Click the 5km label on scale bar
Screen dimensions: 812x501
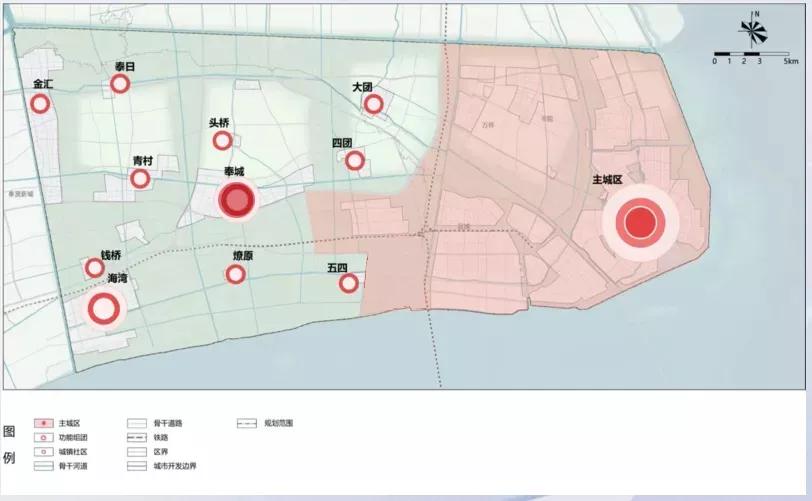coord(791,61)
